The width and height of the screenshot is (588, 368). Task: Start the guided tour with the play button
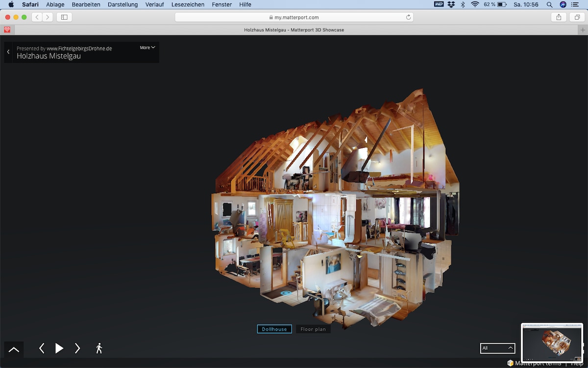[x=59, y=348]
